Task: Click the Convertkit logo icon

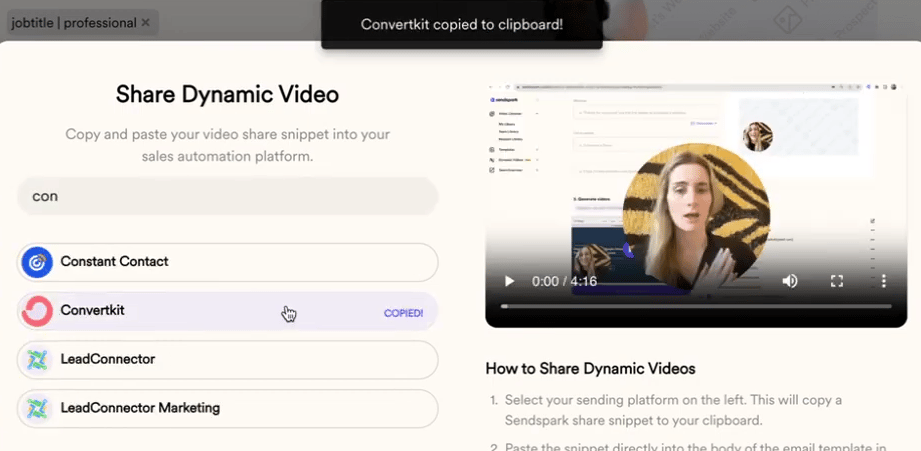Action: pyautogui.click(x=37, y=311)
